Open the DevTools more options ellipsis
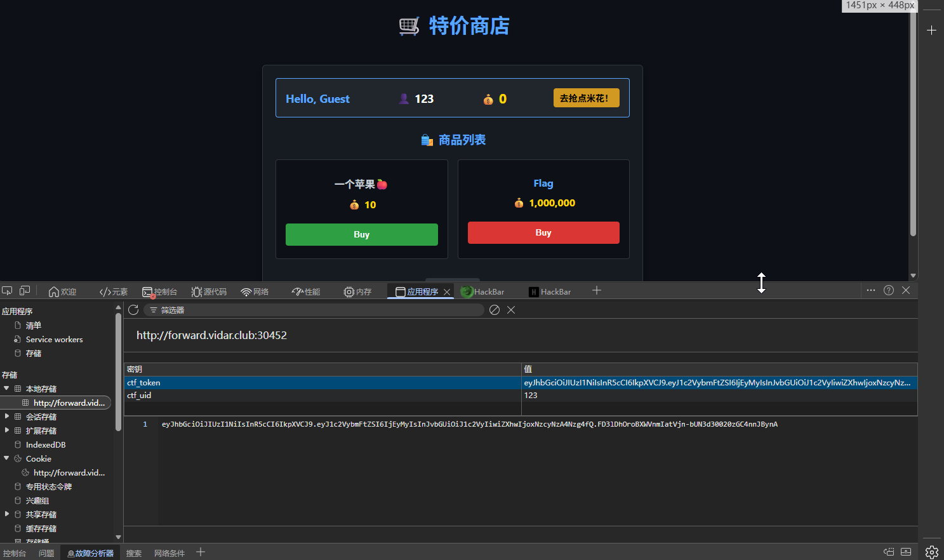 (x=871, y=290)
